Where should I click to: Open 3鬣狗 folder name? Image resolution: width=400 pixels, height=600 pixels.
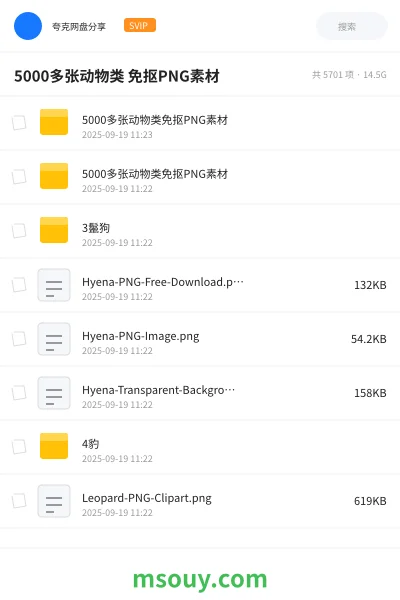point(96,228)
